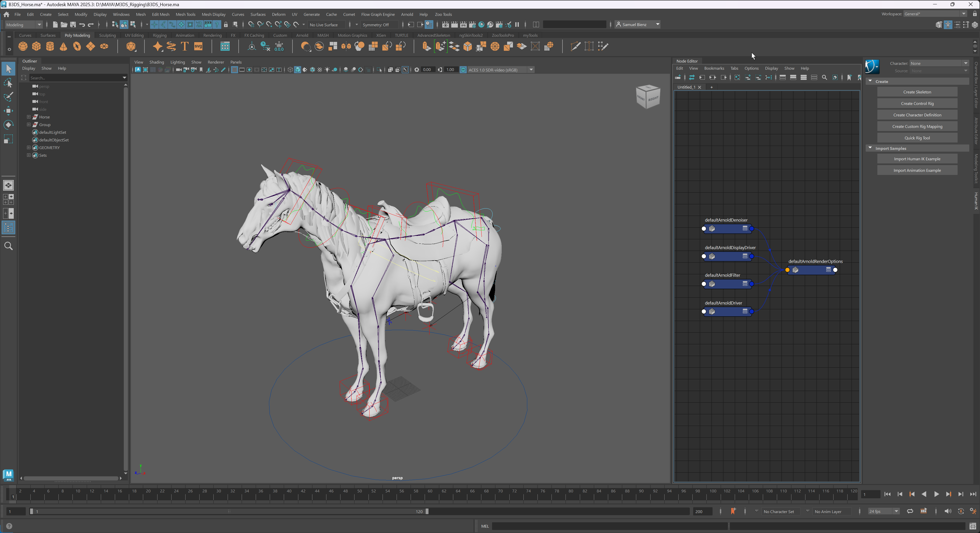Expand the Sets node in Outliner
Viewport: 980px width, 533px height.
pyautogui.click(x=29, y=155)
